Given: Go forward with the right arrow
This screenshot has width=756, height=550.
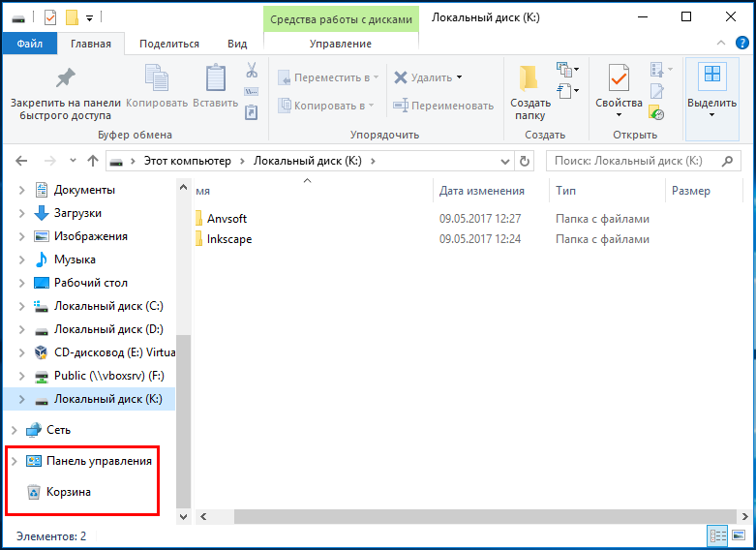Looking at the screenshot, I should click(50, 161).
